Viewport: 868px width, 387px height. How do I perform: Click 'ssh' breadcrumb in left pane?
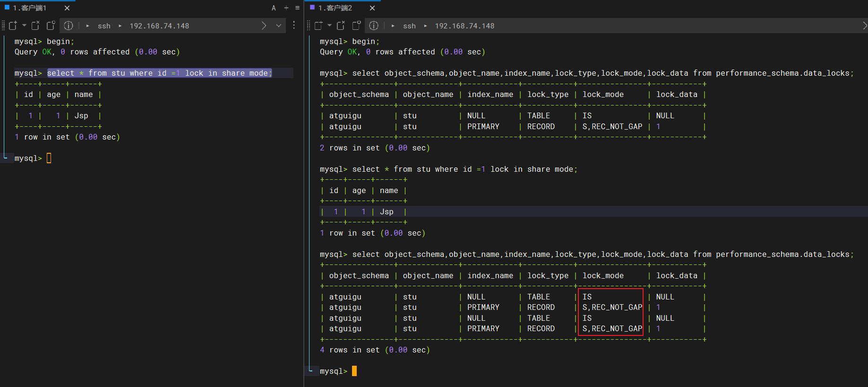[104, 26]
